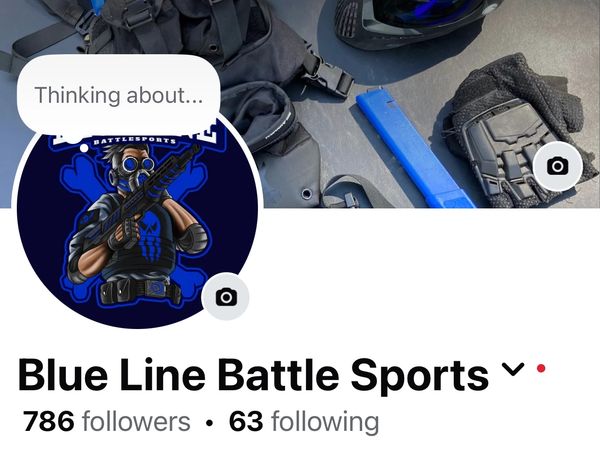Image resolution: width=600 pixels, height=451 pixels.
Task: Open the 63 following list
Action: point(304,421)
